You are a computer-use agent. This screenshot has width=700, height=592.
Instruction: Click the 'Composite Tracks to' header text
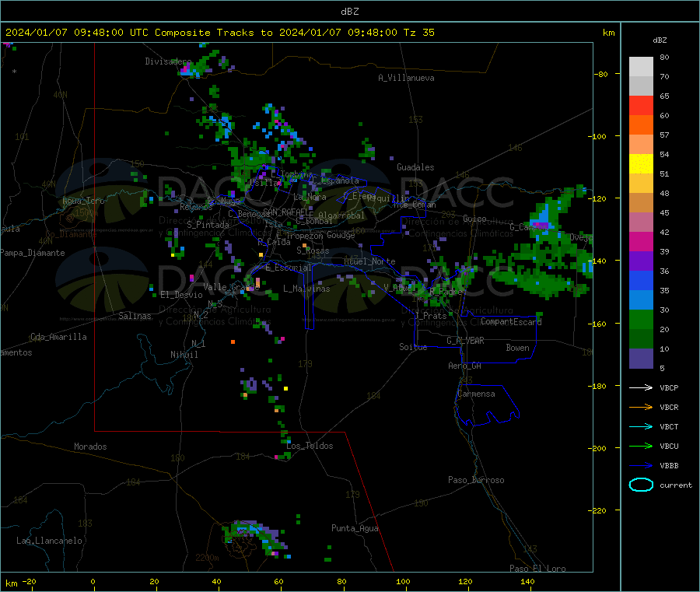click(214, 33)
